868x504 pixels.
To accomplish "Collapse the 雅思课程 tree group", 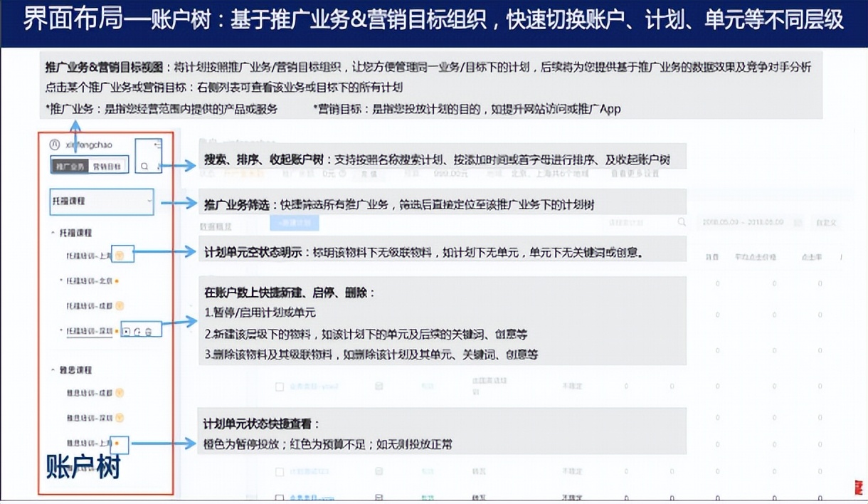I will (53, 370).
